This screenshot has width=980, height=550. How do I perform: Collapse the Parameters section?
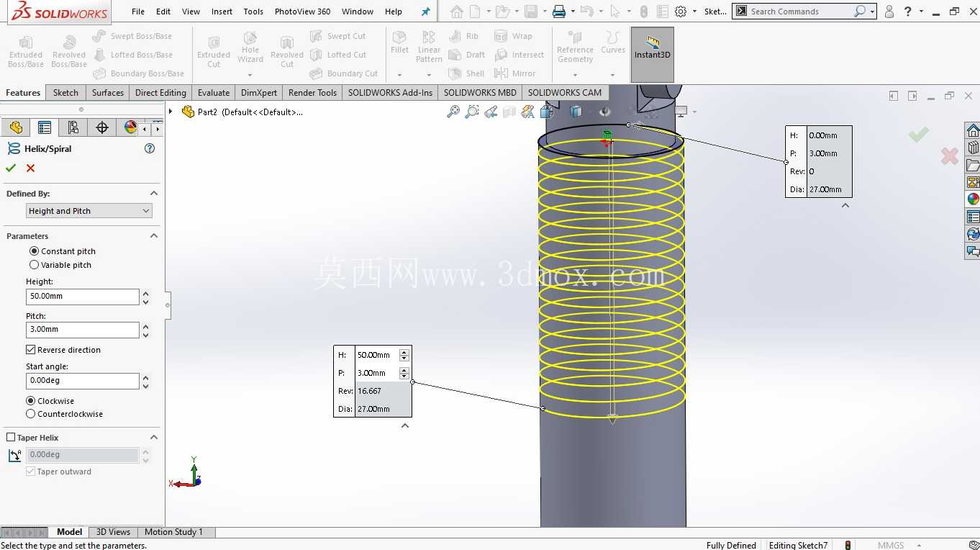point(153,236)
